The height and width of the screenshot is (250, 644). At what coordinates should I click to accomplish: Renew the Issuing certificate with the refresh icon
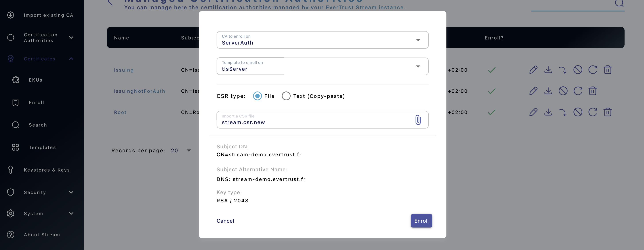(593, 70)
